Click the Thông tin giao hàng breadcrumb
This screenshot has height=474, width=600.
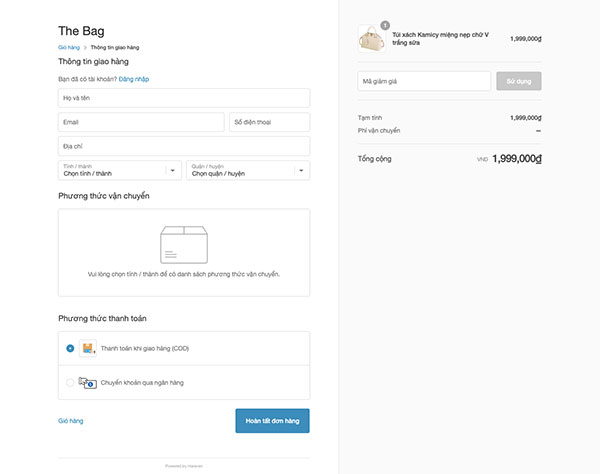pos(115,47)
